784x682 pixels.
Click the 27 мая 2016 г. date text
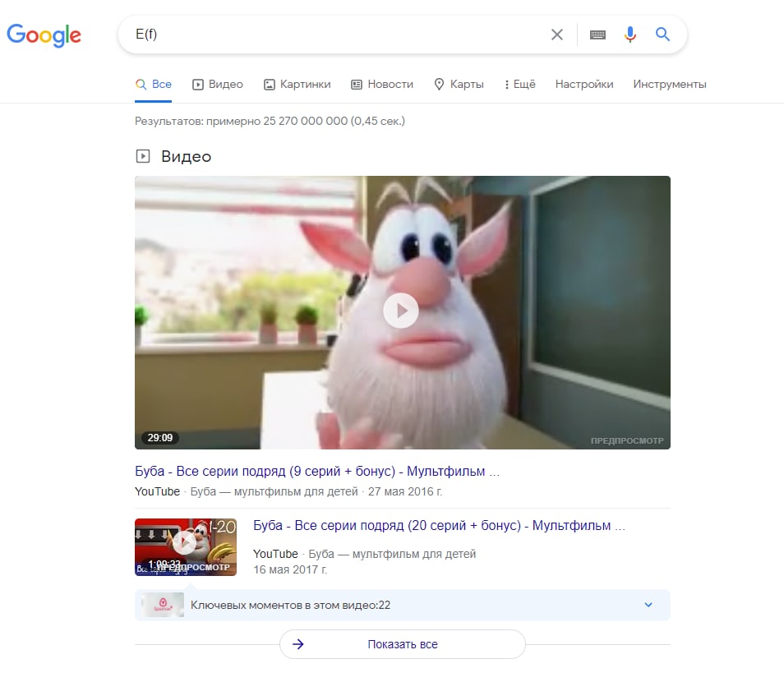(x=405, y=491)
